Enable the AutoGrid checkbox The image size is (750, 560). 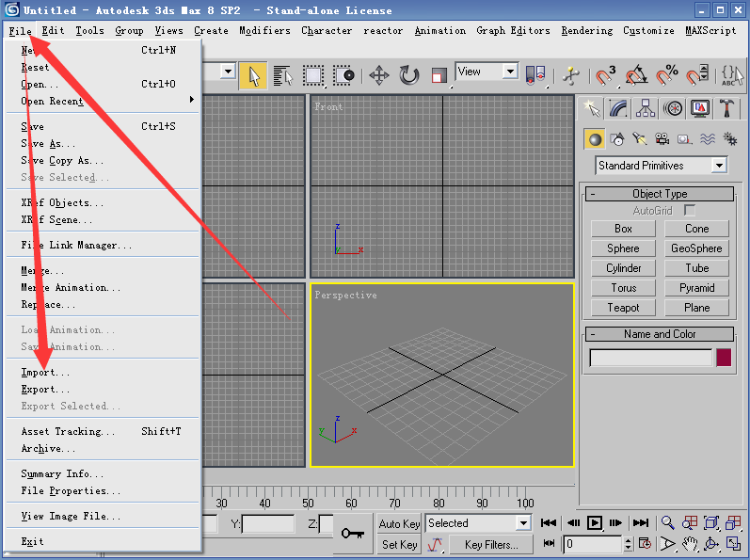(x=689, y=211)
